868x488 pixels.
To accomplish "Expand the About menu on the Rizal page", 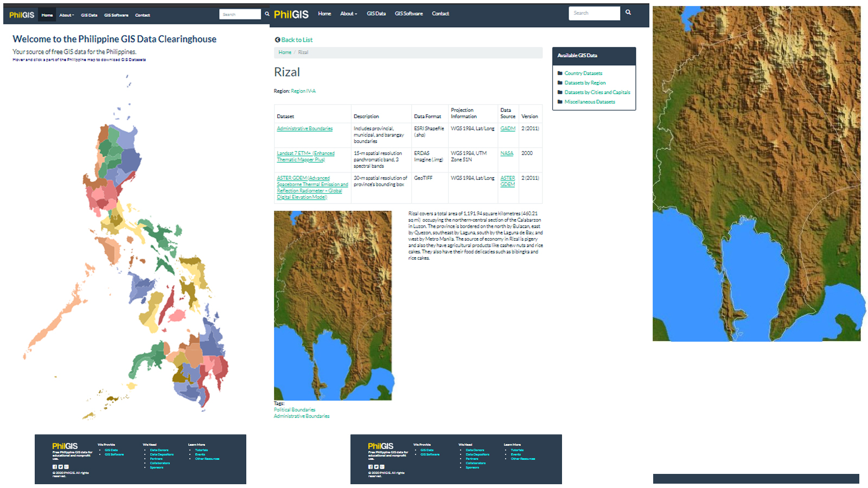I will (348, 14).
